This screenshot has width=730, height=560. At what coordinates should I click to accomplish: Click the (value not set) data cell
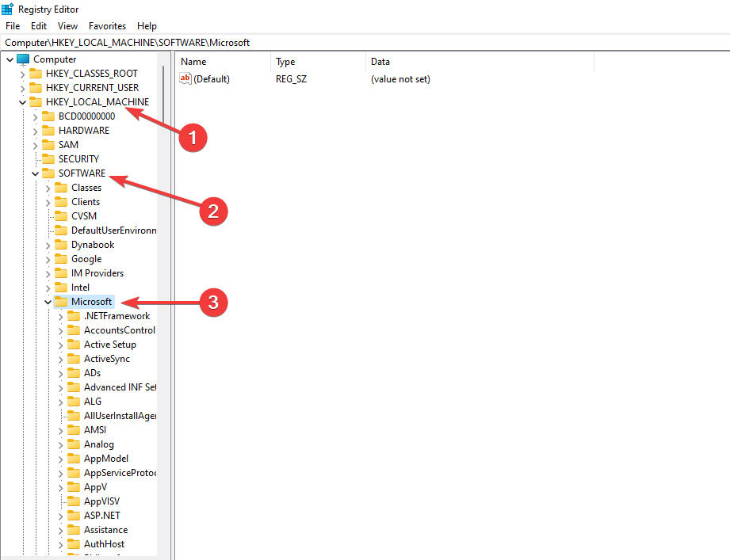point(400,79)
